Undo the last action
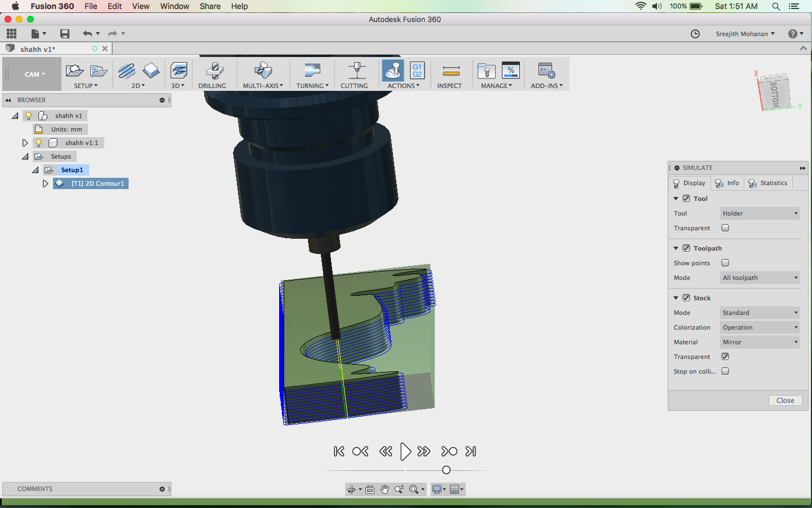The image size is (812, 508). click(87, 34)
